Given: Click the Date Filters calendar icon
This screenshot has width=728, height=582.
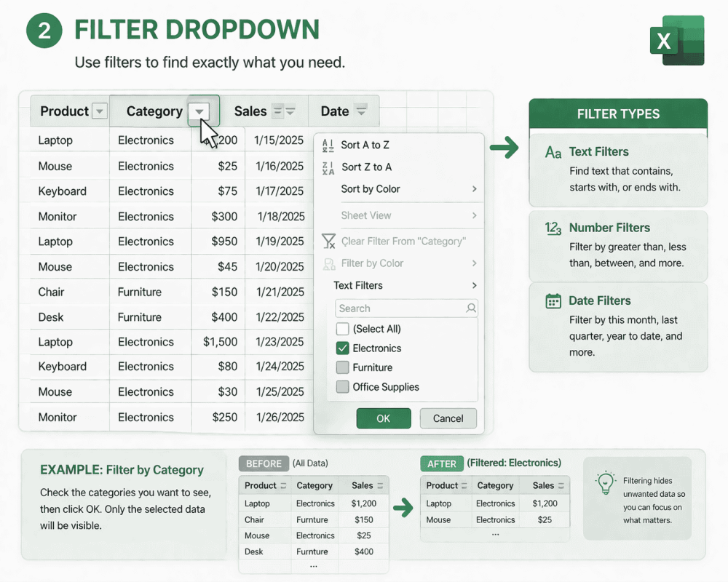Looking at the screenshot, I should click(552, 300).
